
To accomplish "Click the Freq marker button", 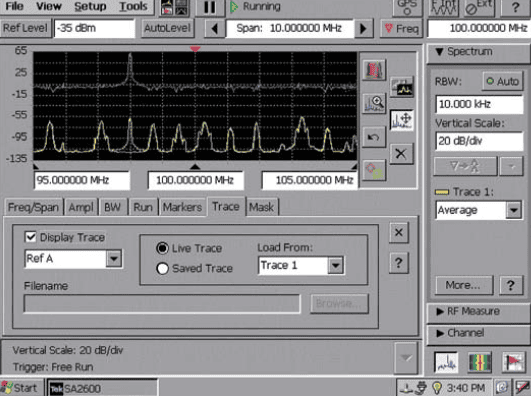I will (402, 28).
